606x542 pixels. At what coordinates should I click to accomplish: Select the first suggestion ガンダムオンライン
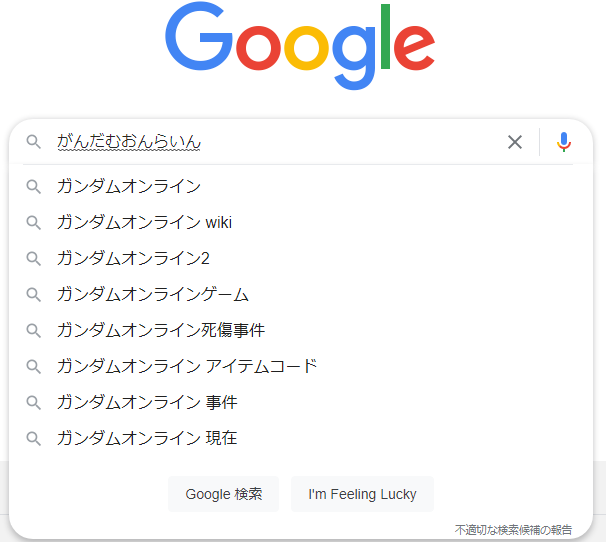pyautogui.click(x=129, y=186)
